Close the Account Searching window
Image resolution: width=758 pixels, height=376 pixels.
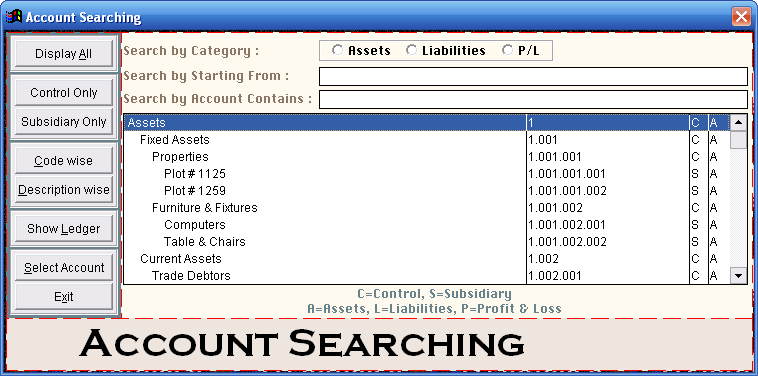(741, 17)
